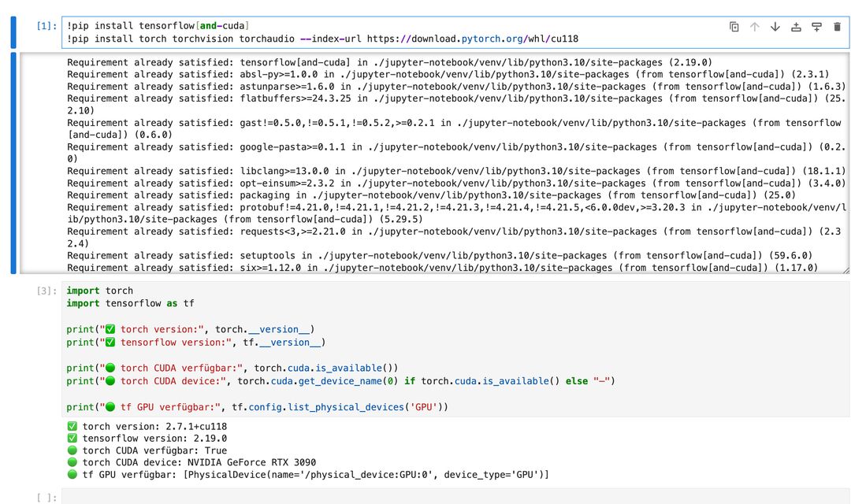Click the first tensorflow[and-cuda] (2.19.0) output line
This screenshot has width=851, height=504.
(x=390, y=62)
